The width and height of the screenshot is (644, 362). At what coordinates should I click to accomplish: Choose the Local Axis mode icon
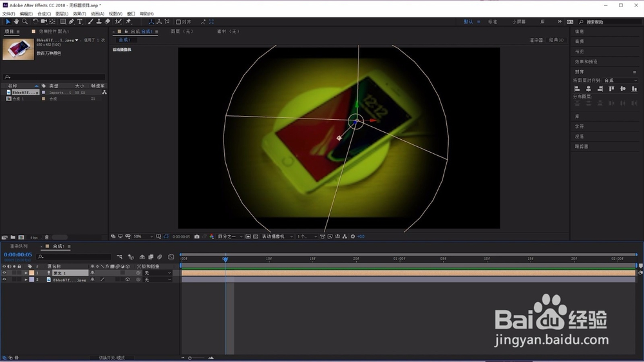151,21
